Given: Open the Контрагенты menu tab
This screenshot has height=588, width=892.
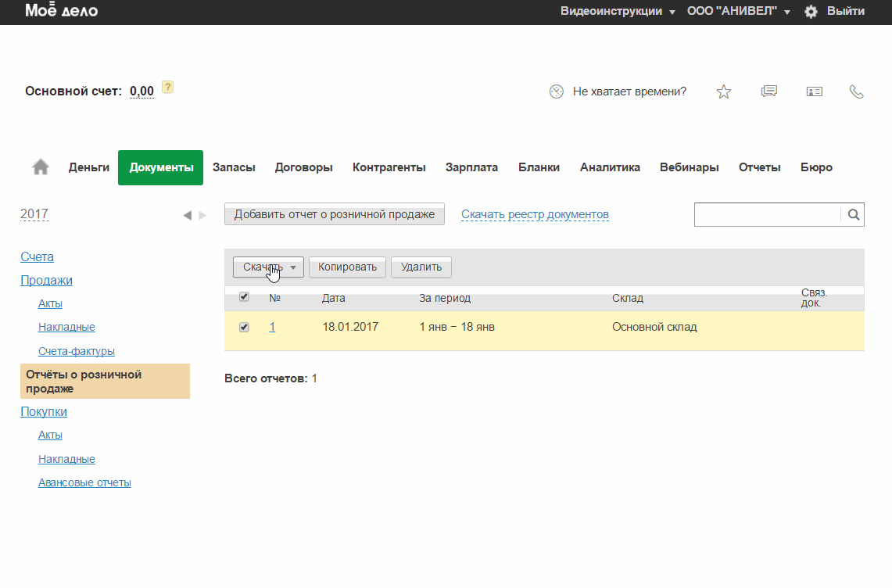Looking at the screenshot, I should [x=389, y=167].
